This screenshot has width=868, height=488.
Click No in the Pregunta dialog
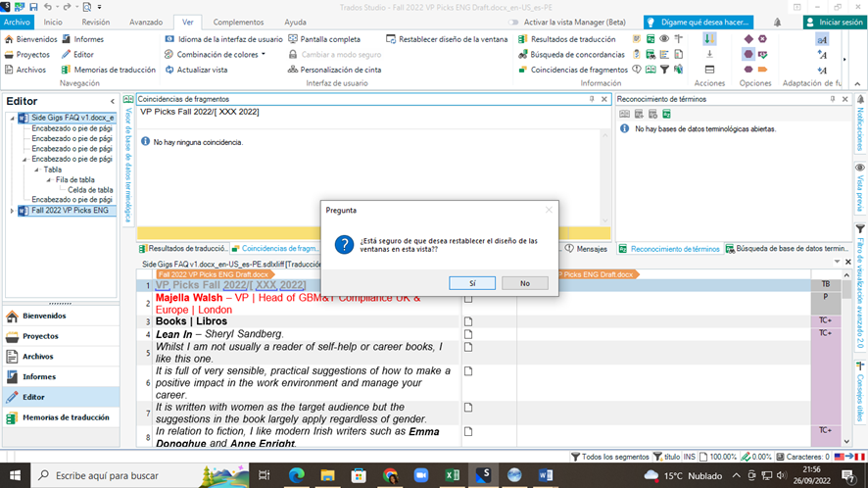(525, 283)
